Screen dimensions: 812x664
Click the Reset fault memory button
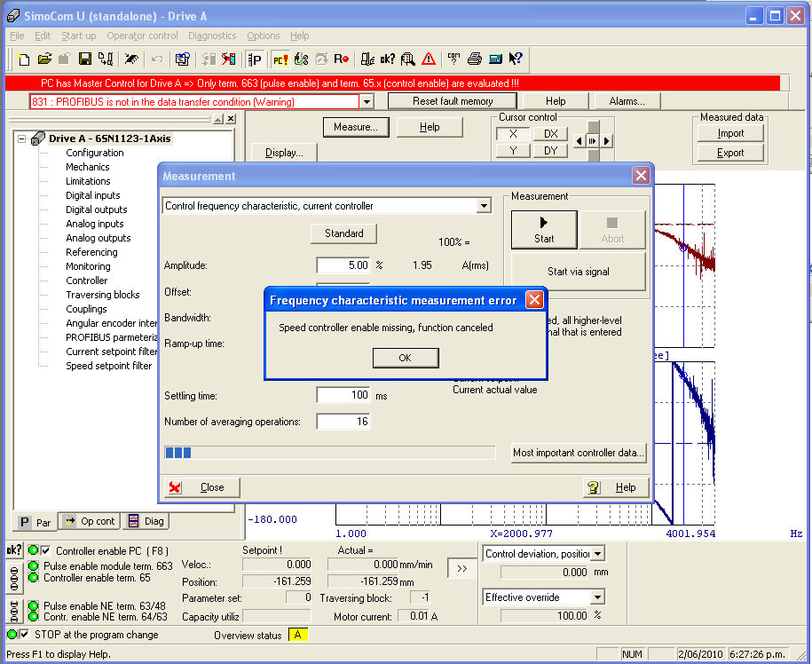pos(453,101)
